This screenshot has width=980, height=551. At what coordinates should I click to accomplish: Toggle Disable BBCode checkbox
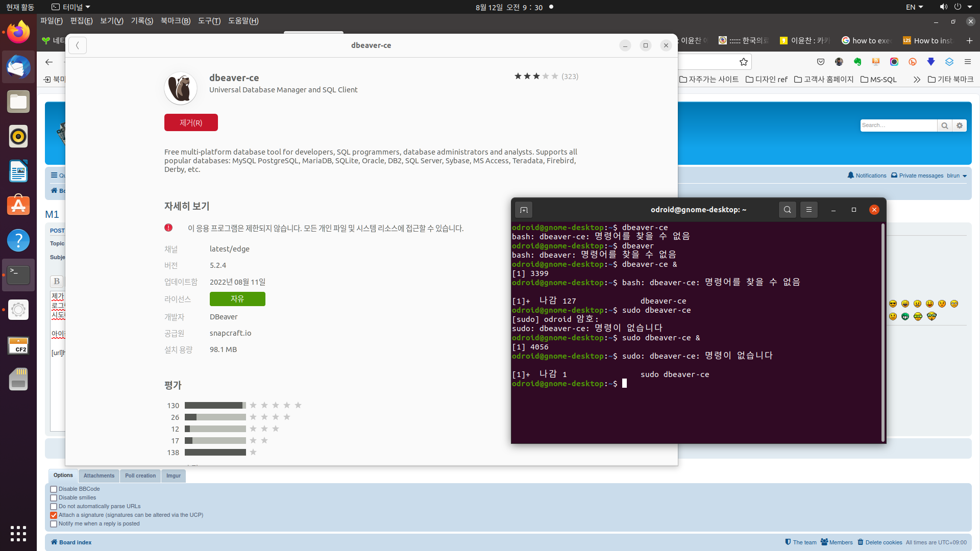coord(54,489)
